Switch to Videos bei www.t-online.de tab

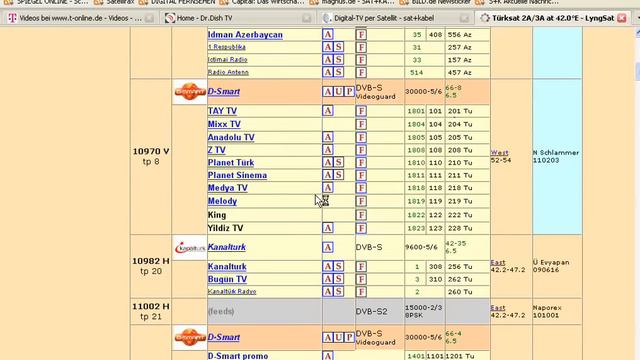click(80, 18)
